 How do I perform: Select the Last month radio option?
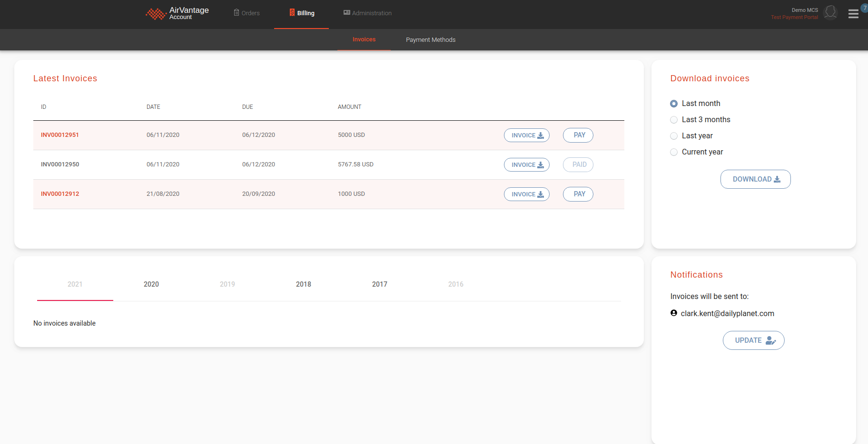coord(674,104)
